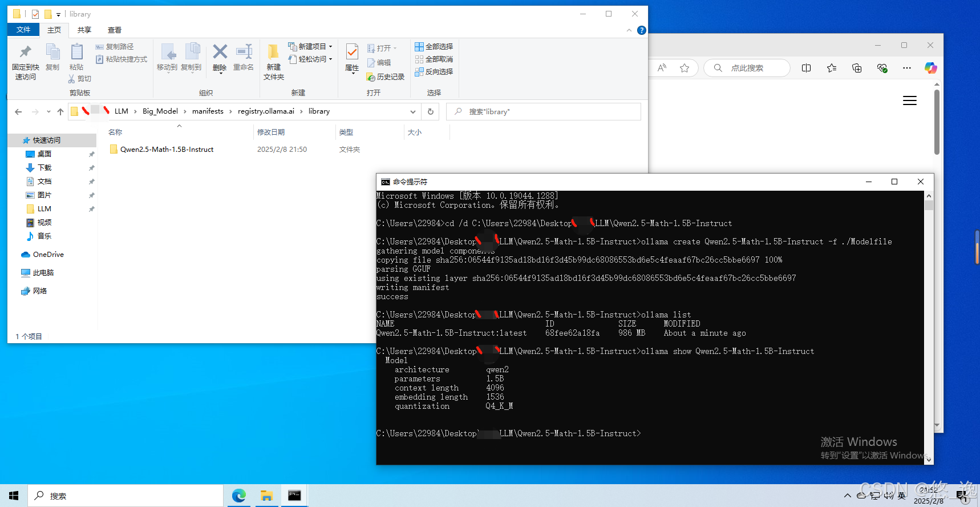Screen dimensions: 980x507
Task: Click Read aloud icon in Edge
Action: click(x=662, y=68)
